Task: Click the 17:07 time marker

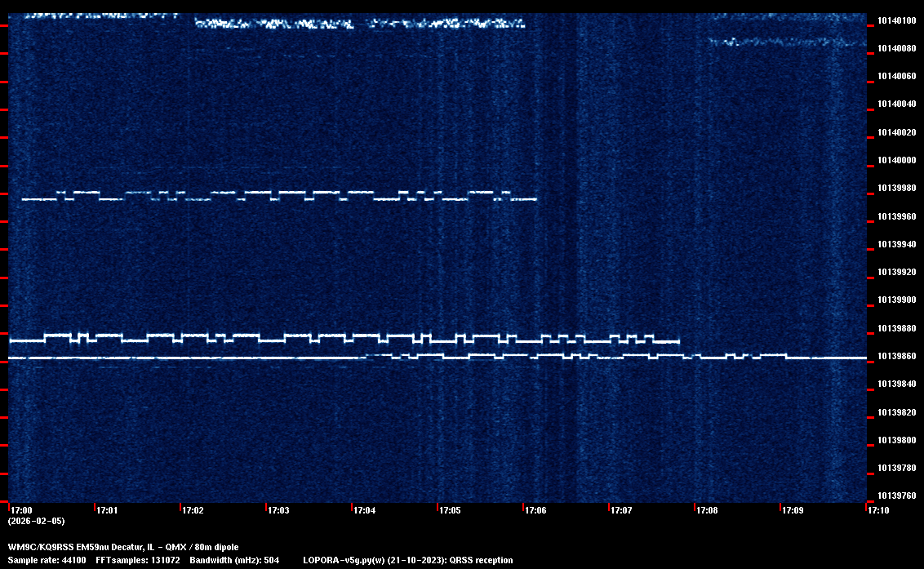Action: [621, 511]
